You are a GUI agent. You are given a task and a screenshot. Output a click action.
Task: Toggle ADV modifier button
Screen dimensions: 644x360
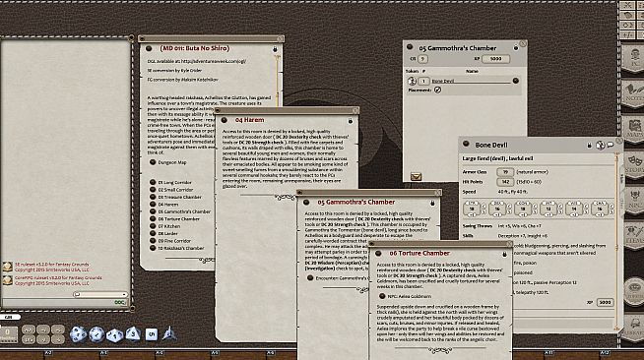pyautogui.click(x=29, y=330)
